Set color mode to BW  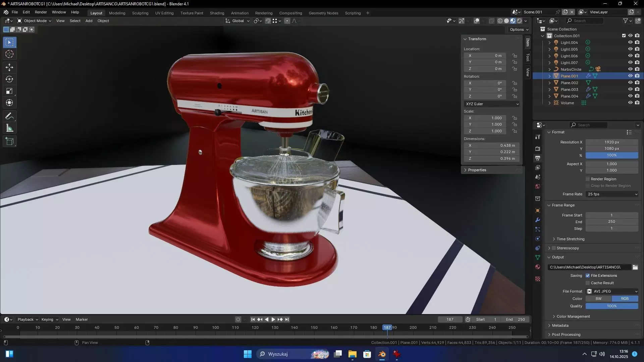coord(598,299)
